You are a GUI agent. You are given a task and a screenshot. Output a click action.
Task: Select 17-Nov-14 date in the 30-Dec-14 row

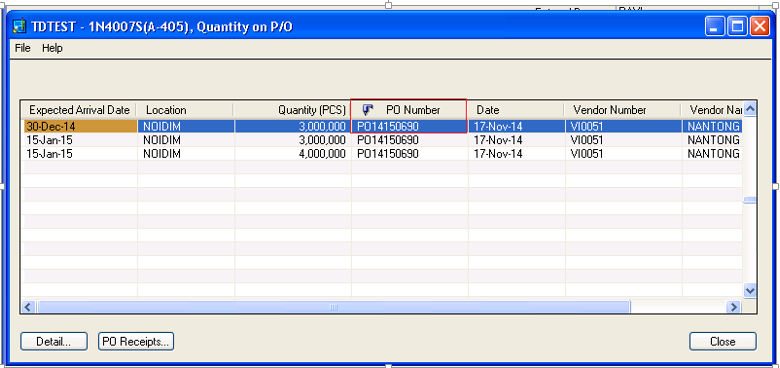point(517,126)
